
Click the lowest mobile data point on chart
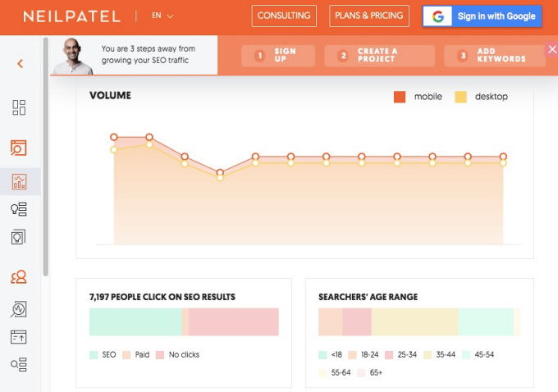(220, 172)
